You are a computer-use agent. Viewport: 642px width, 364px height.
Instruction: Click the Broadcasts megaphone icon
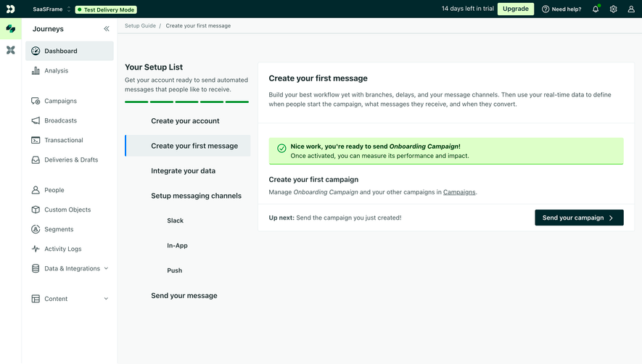click(x=36, y=120)
